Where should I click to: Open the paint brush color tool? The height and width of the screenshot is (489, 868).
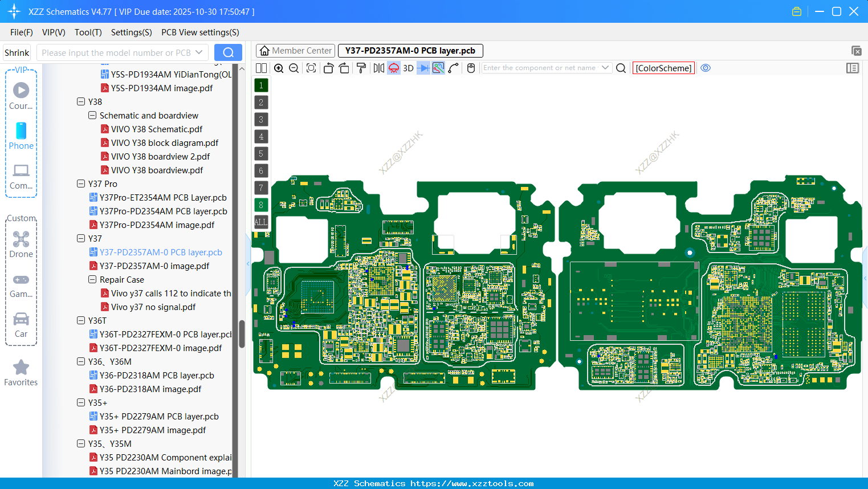pyautogui.click(x=361, y=68)
